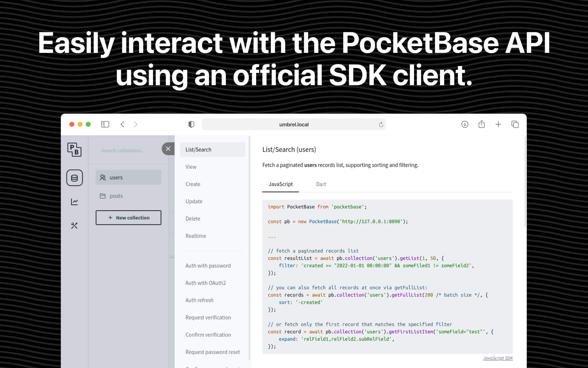This screenshot has width=588, height=368.
Task: Open the Downloads icon in browser toolbar
Action: point(464,124)
